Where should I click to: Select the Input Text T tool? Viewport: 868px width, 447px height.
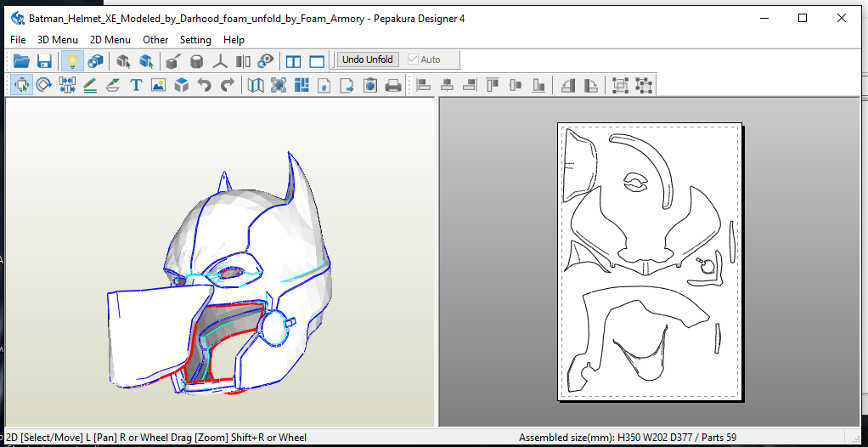[x=136, y=85]
